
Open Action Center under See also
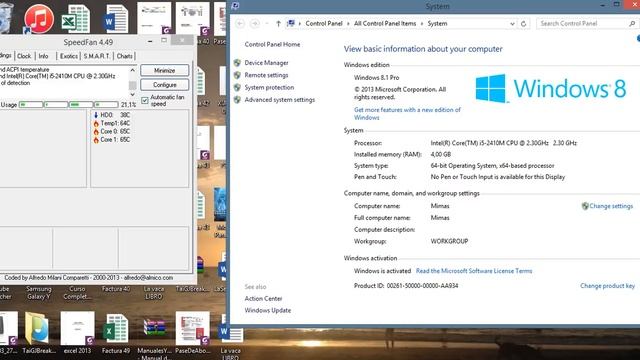coord(263,299)
